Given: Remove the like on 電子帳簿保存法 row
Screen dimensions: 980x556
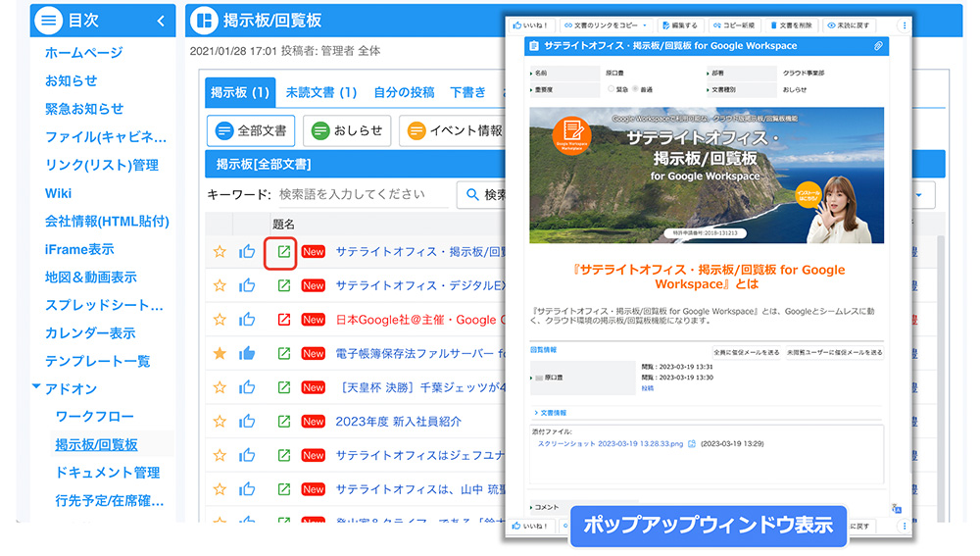Looking at the screenshot, I should click(x=247, y=353).
